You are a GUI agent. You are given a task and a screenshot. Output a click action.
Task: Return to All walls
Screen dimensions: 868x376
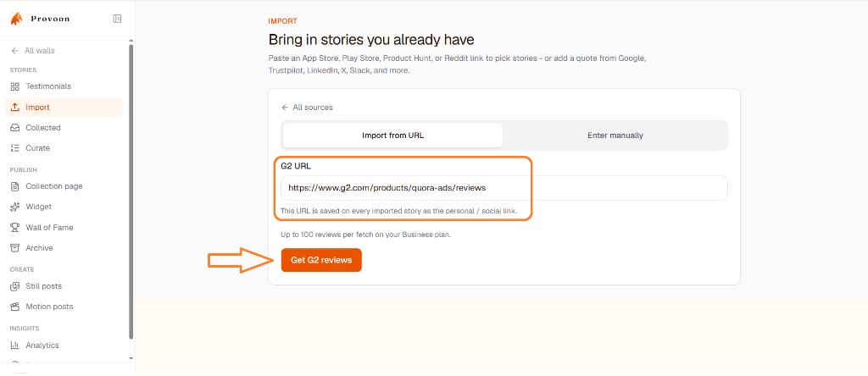click(x=33, y=51)
